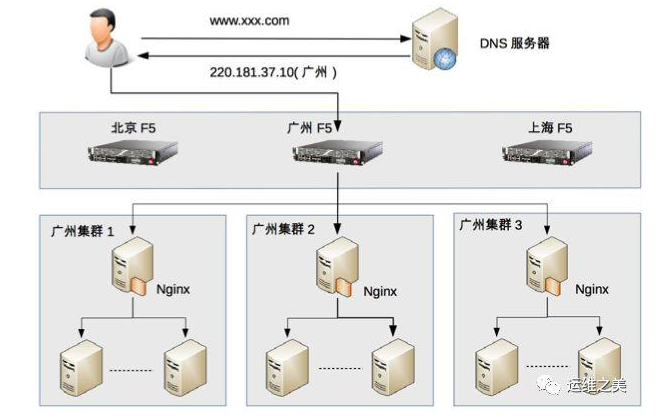Image resolution: width=657 pixels, height=420 pixels.
Task: Select the 220.181.37.10 IP address text
Action: [x=252, y=72]
